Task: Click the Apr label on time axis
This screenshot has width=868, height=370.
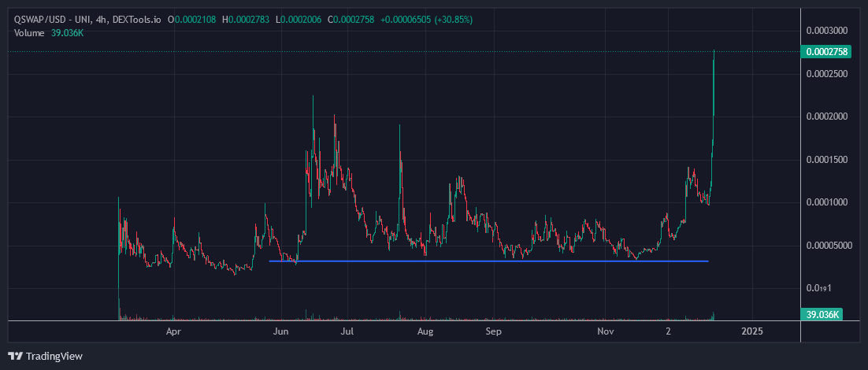Action: click(x=174, y=332)
